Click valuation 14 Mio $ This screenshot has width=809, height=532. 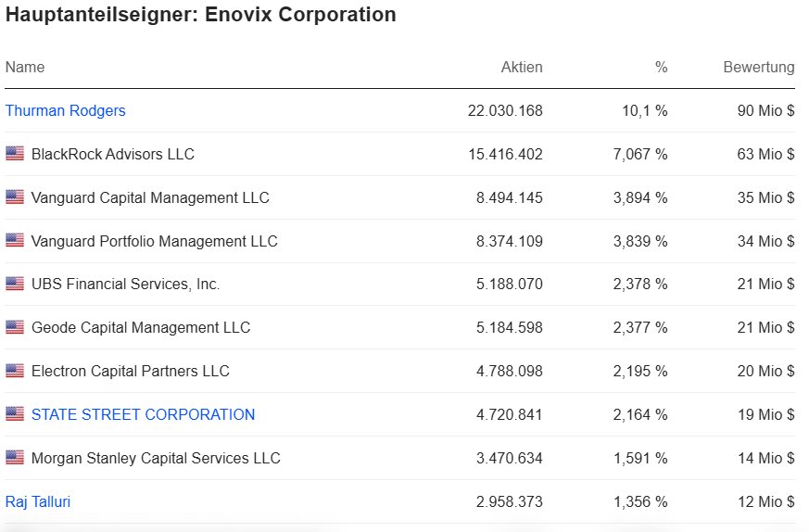(x=765, y=458)
